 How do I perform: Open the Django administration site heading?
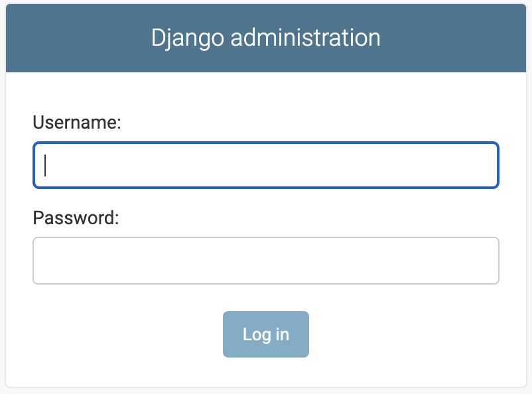coord(265,37)
